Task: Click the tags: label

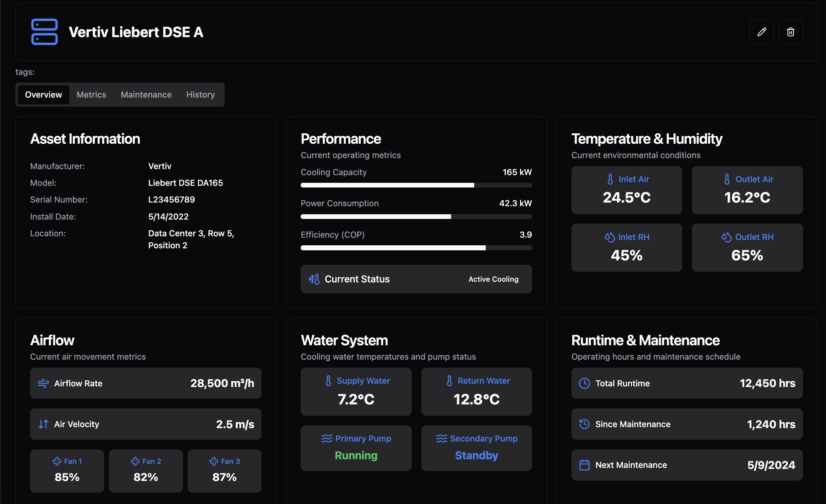Action: [x=25, y=72]
